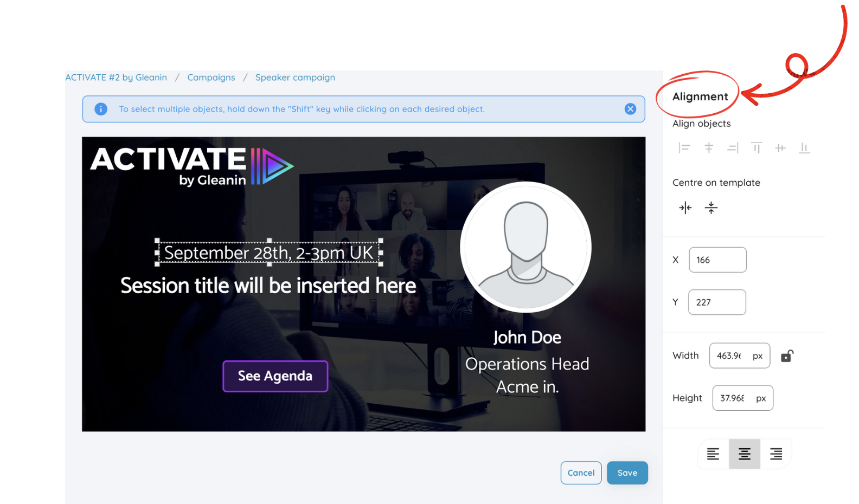
Task: Cancel the template edits
Action: 581,473
